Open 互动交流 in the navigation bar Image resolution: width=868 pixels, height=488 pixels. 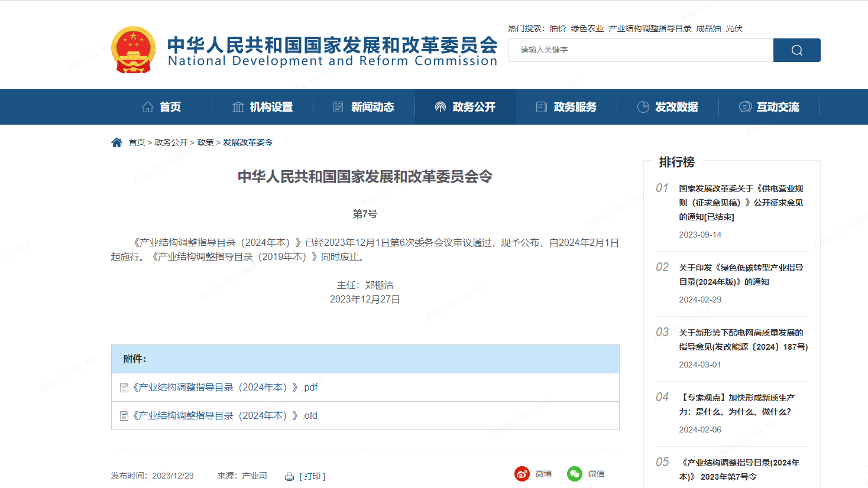coord(769,107)
